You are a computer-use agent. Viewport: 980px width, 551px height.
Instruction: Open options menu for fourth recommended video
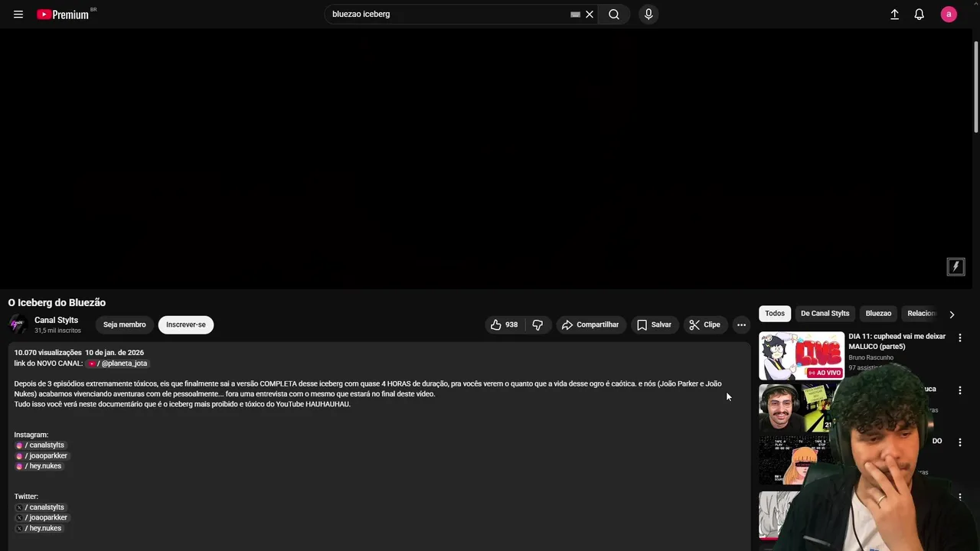coord(959,497)
